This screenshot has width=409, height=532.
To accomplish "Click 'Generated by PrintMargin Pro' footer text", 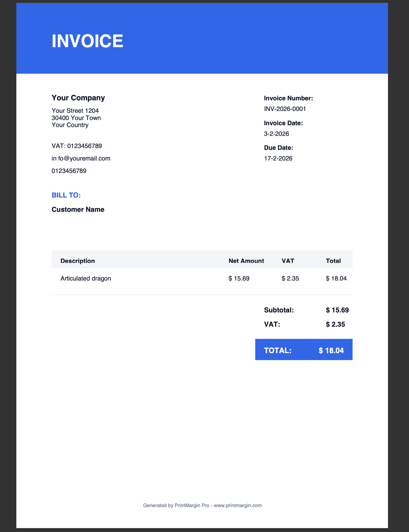I will 176,505.
